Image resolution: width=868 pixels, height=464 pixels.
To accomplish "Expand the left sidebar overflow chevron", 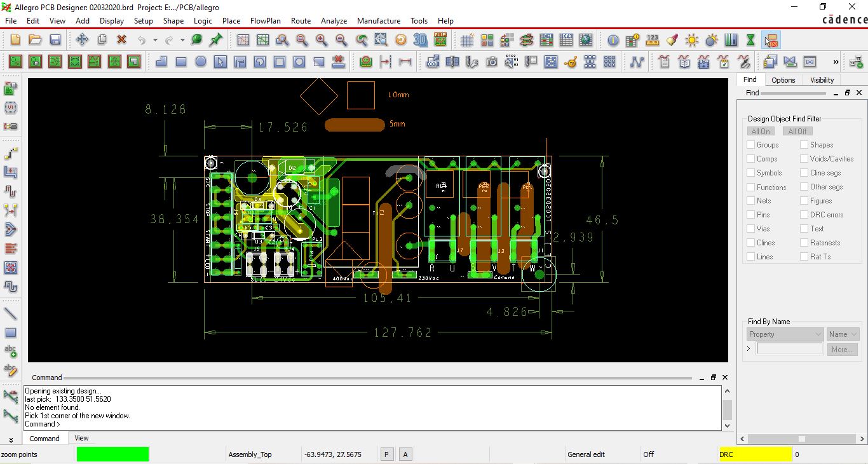I will point(11,440).
